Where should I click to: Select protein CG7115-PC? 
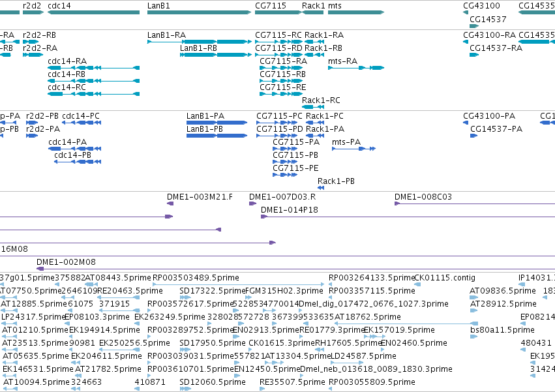[x=277, y=123]
